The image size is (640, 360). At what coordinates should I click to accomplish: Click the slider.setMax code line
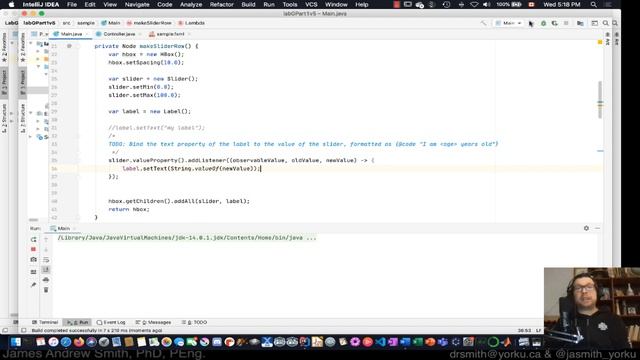[x=144, y=95]
